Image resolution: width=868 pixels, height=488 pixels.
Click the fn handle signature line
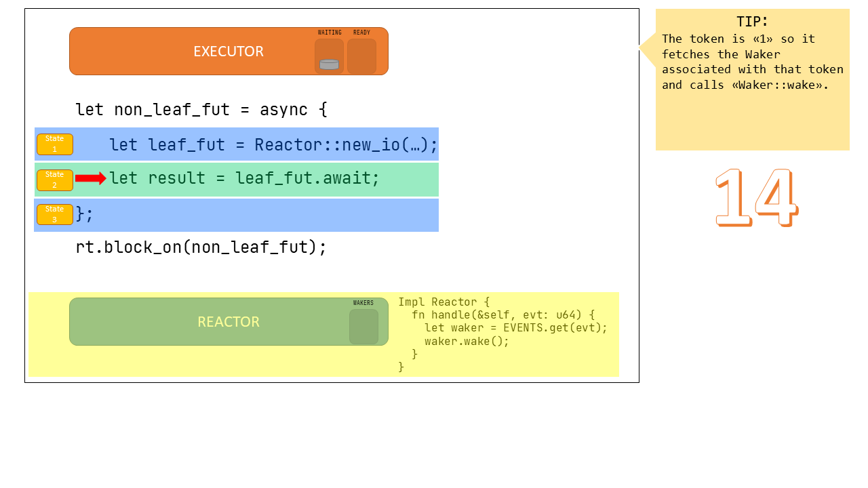click(x=502, y=314)
